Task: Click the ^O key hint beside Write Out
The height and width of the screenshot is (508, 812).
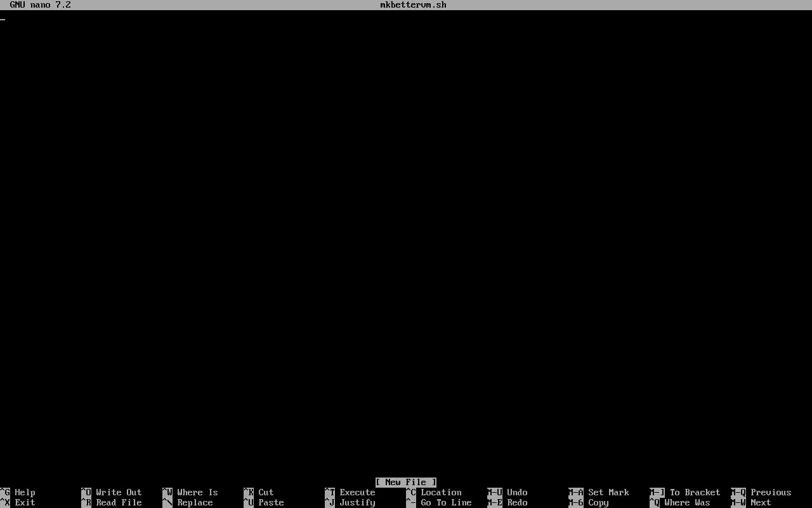Action: point(86,492)
